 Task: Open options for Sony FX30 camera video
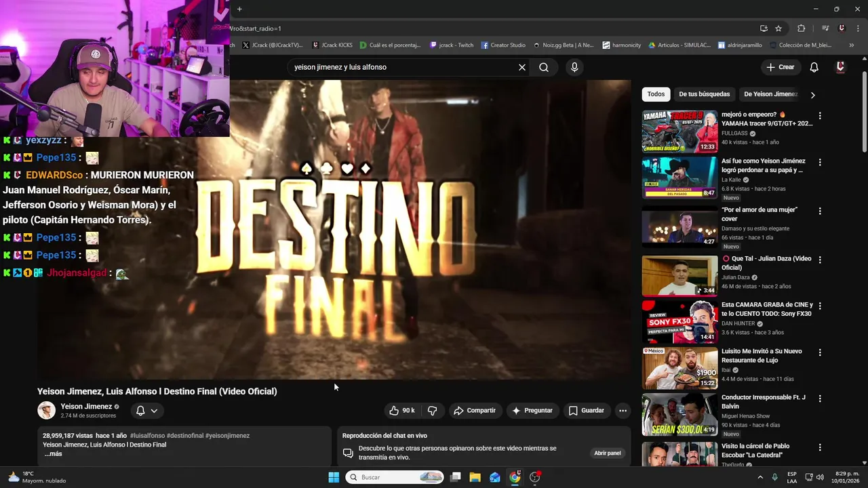pyautogui.click(x=820, y=306)
